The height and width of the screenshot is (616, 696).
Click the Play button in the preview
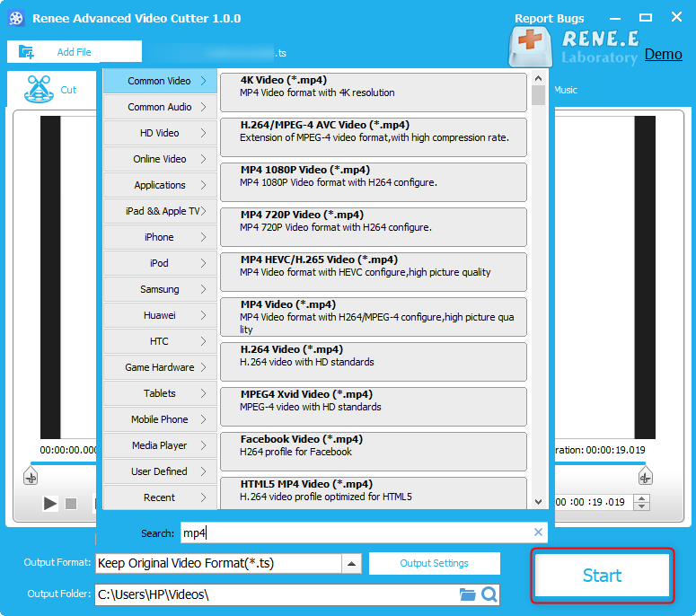coord(49,503)
